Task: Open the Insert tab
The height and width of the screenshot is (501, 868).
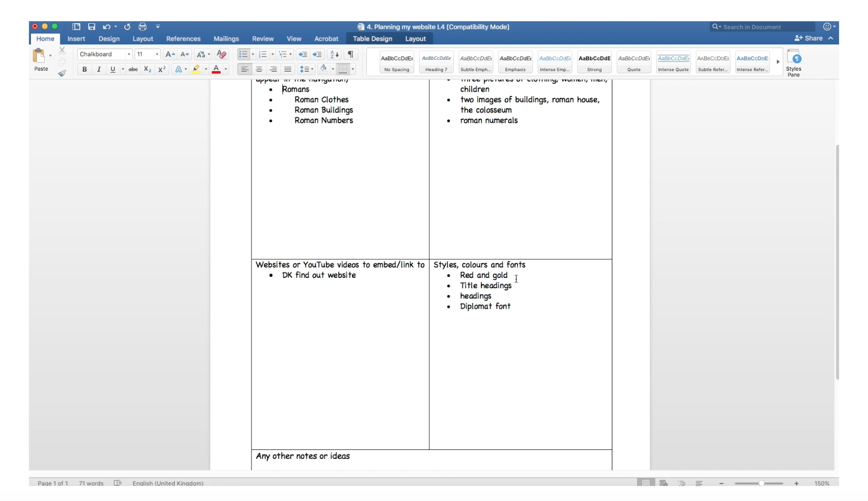Action: click(76, 39)
